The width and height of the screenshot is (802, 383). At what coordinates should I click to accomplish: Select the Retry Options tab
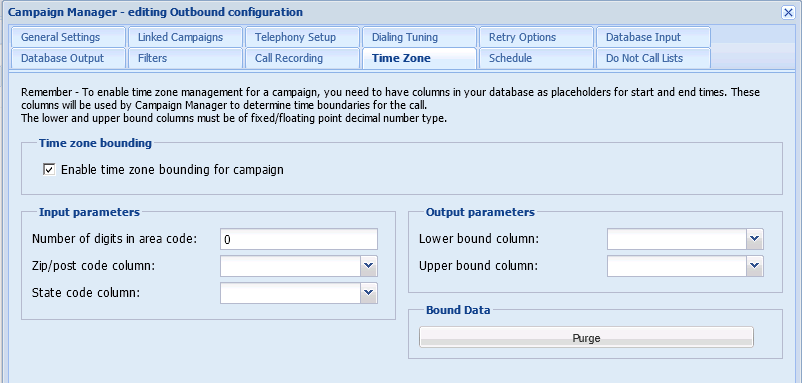point(536,37)
